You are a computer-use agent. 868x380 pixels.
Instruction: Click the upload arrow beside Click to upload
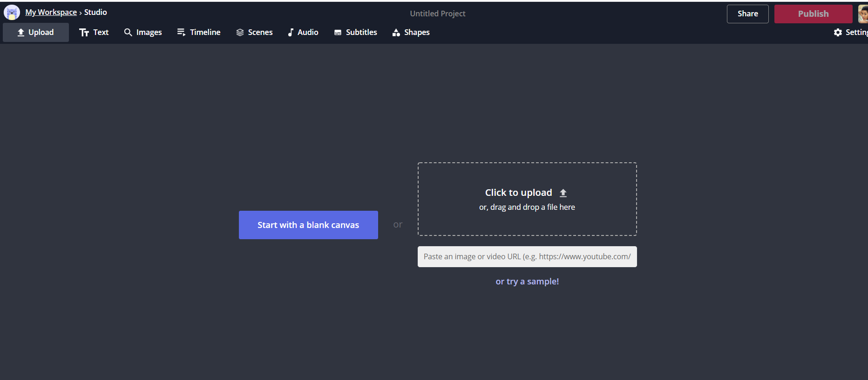tap(563, 193)
